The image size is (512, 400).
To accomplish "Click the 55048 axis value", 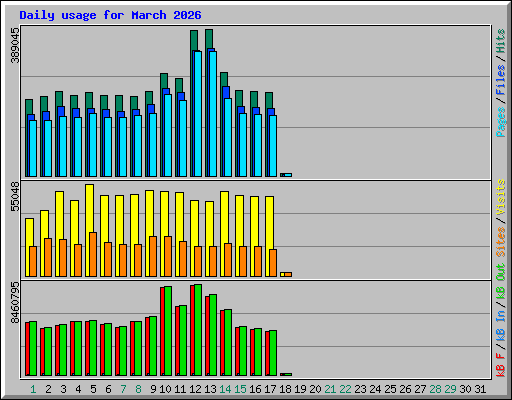I will tap(15, 197).
